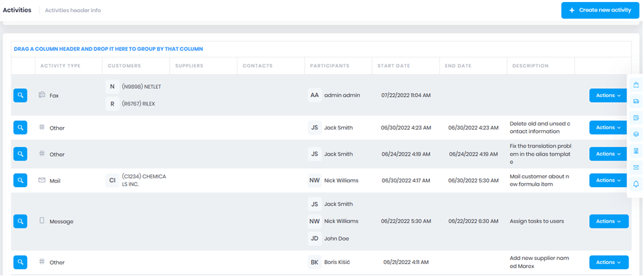Click the note/sticky sheet icon in side toolbar
This screenshot has height=276, width=644.
pyautogui.click(x=636, y=118)
